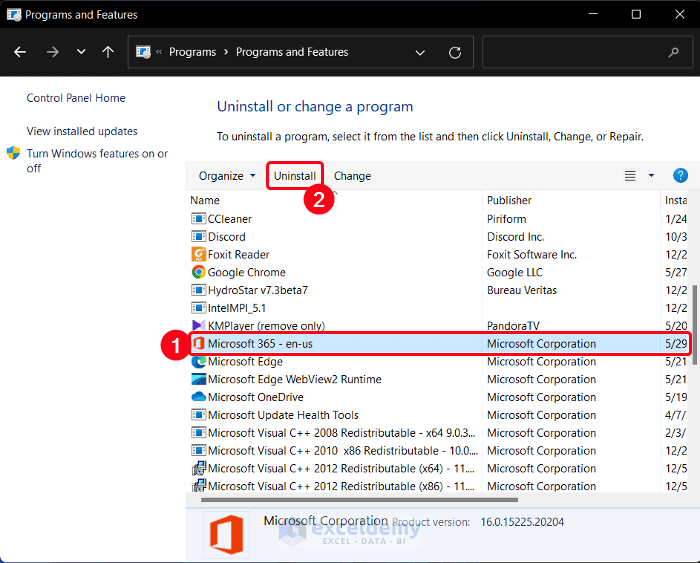Click the view layout icon
The image size is (700, 563).
click(630, 176)
